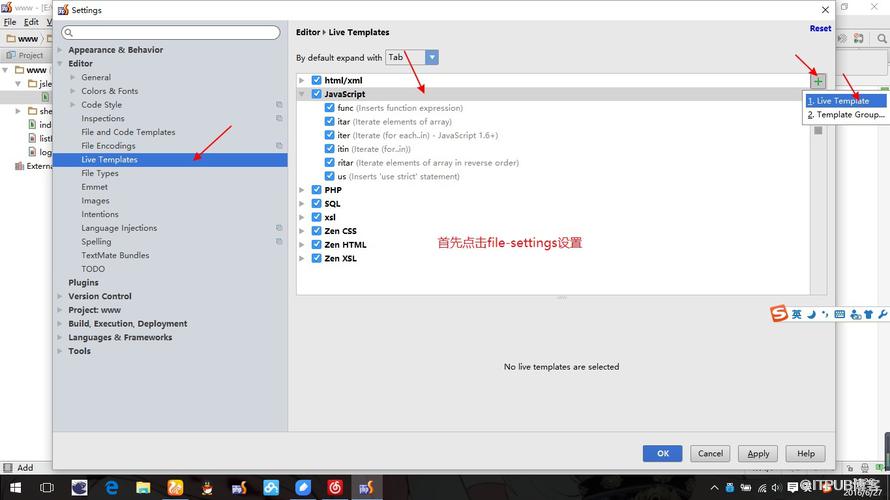The image size is (890, 500).
Task: Open the Edit menu in main window
Action: point(31,22)
